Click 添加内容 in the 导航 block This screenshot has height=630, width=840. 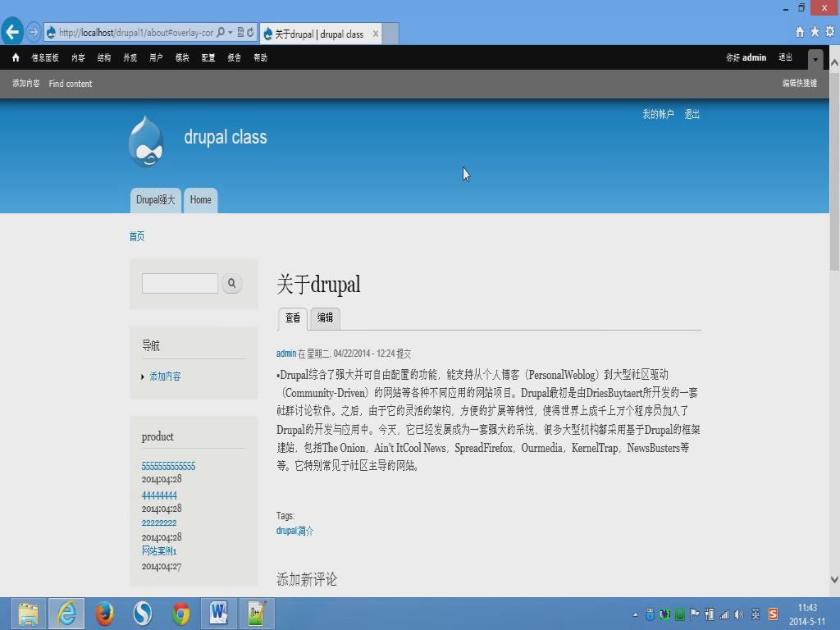click(165, 377)
